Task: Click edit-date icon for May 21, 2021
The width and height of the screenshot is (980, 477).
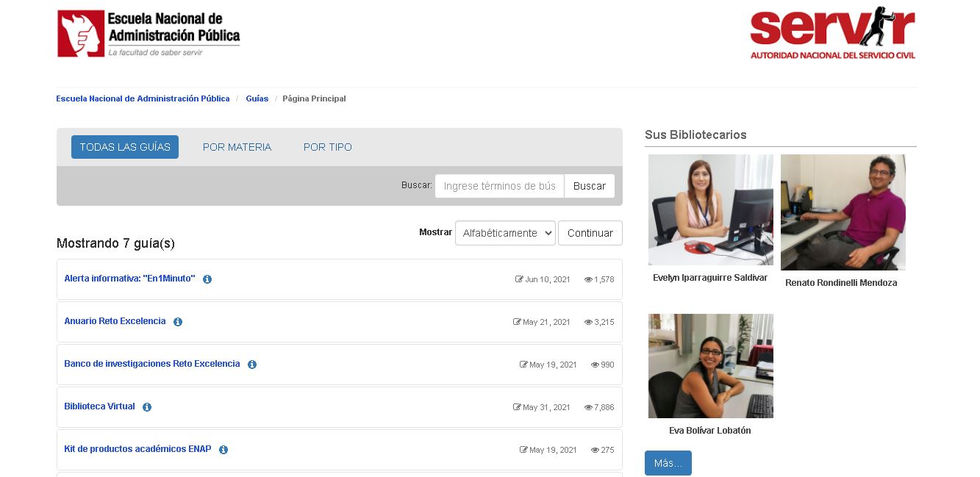Action: pyautogui.click(x=517, y=322)
